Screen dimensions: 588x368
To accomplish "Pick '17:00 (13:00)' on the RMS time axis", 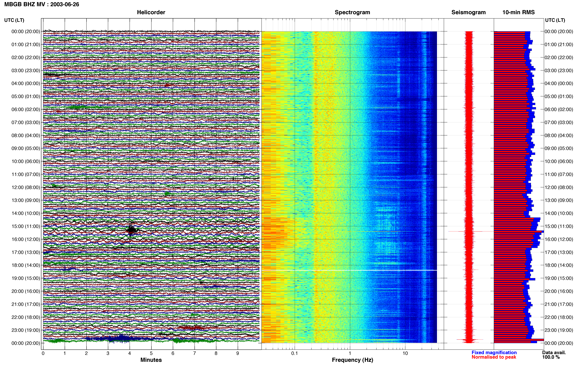I will click(x=559, y=252).
